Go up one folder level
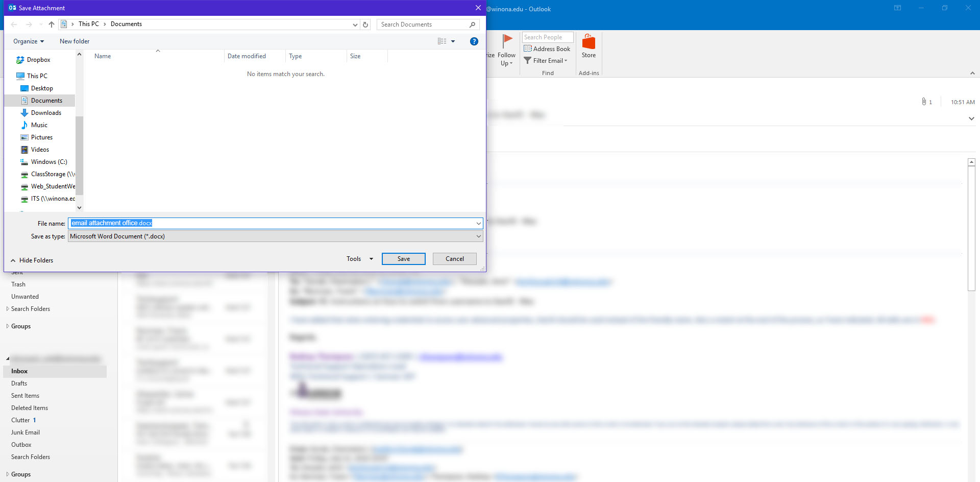This screenshot has height=482, width=980. coord(52,25)
